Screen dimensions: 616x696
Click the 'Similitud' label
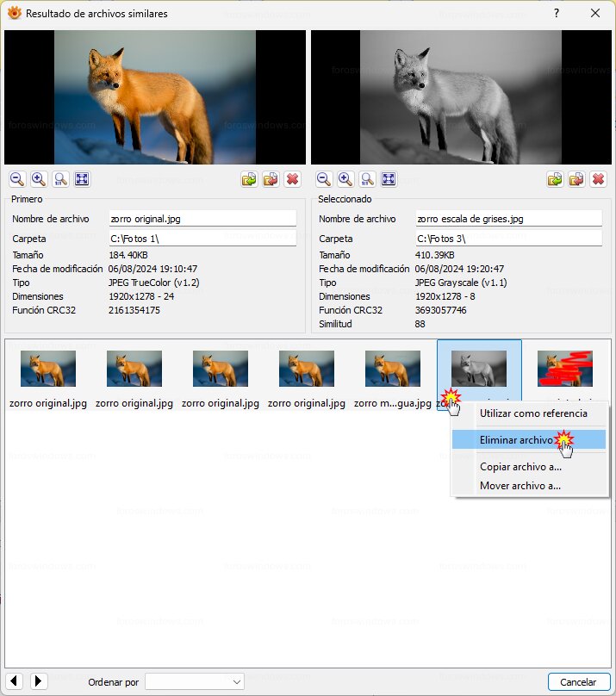coord(335,324)
